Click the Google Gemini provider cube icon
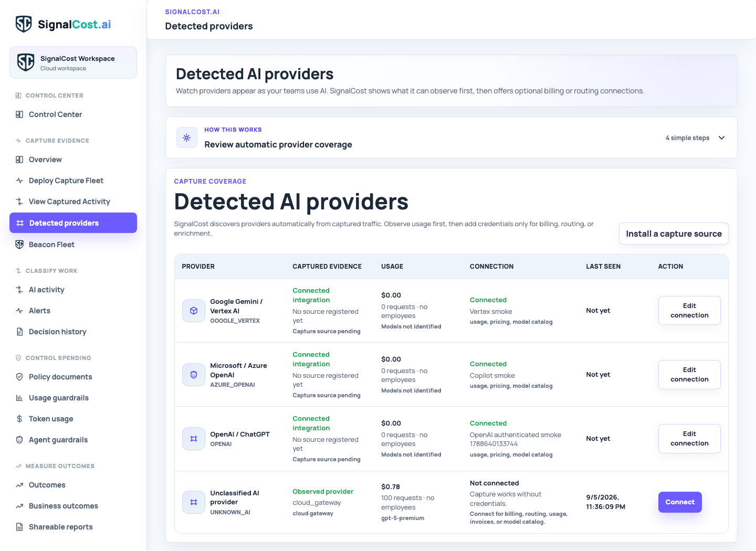Viewport: 756px width, 551px height. point(194,311)
